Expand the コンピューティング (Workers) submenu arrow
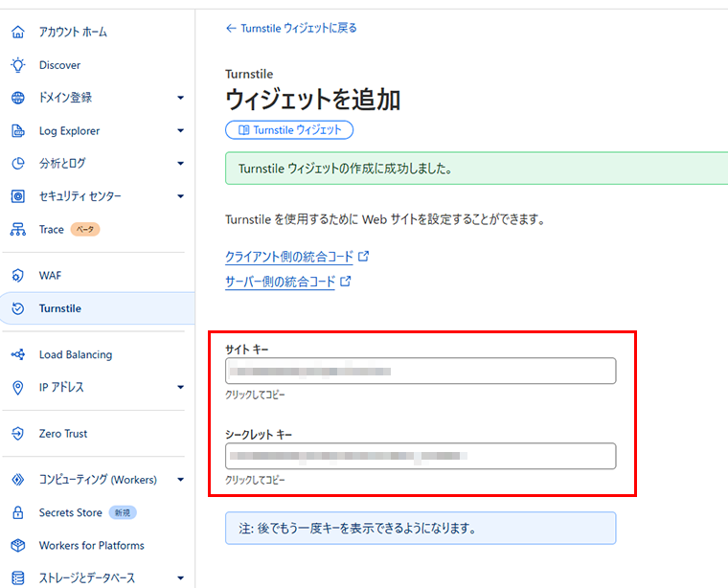Screen dimensions: 728x588 (x=181, y=480)
